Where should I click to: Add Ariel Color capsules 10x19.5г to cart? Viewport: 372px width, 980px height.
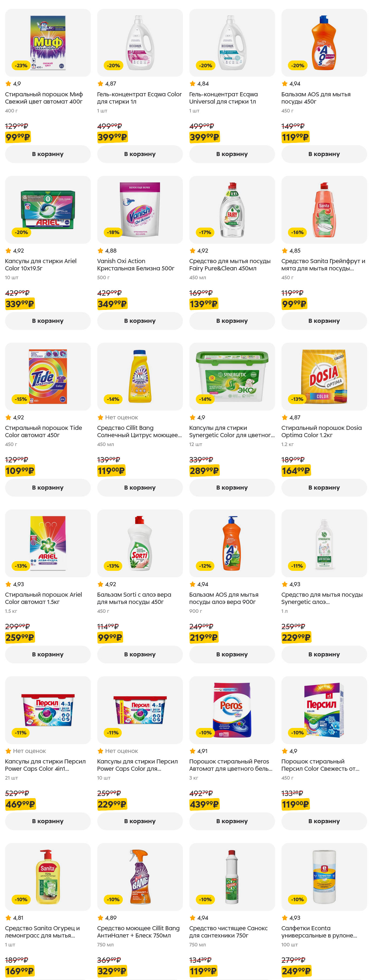pos(48,321)
